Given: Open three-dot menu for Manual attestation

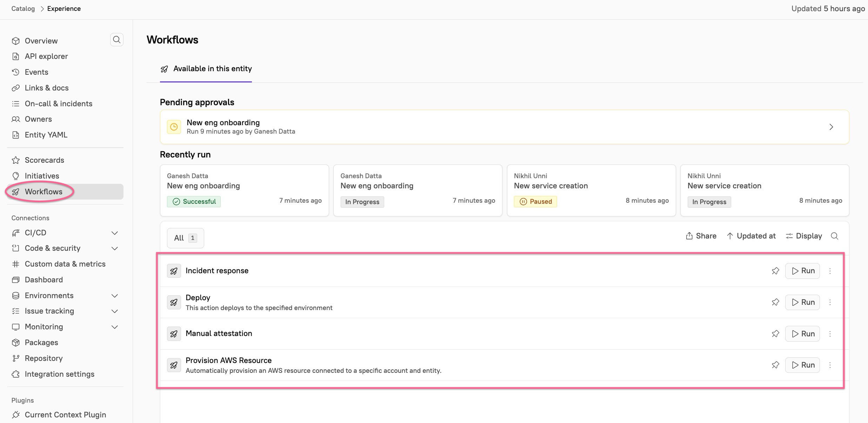Looking at the screenshot, I should pyautogui.click(x=830, y=334).
